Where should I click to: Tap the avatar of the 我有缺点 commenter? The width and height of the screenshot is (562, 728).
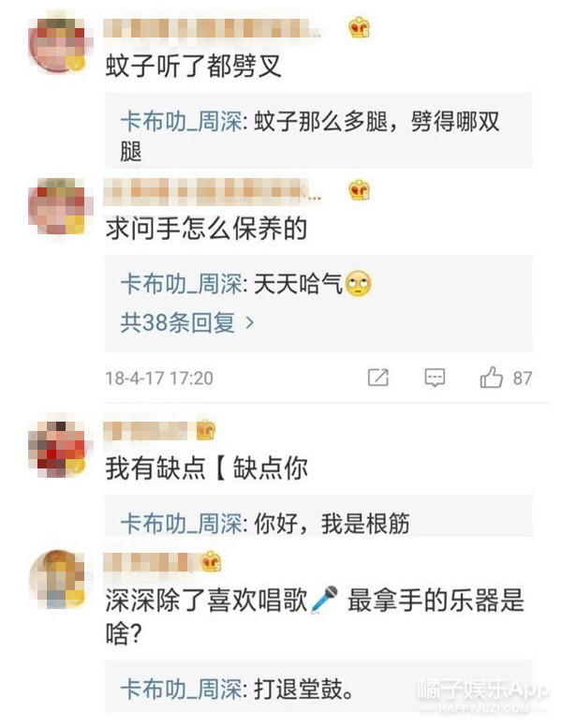coord(59,448)
